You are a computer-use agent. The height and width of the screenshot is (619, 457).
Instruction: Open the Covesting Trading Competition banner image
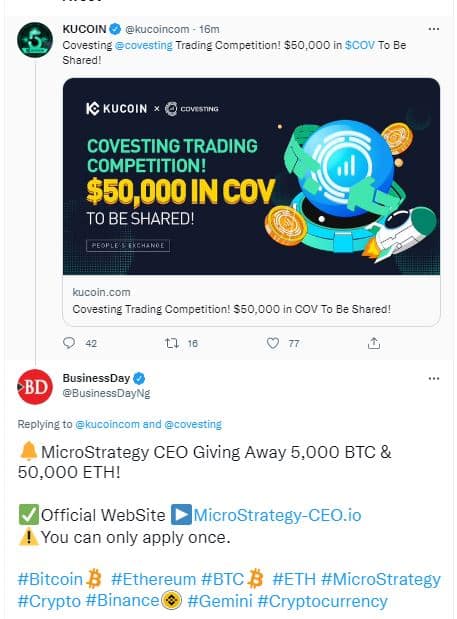[251, 176]
